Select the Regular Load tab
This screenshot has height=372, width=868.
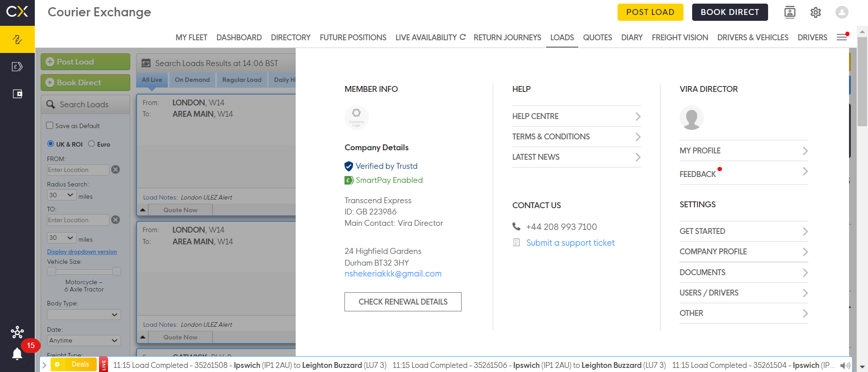coord(242,80)
